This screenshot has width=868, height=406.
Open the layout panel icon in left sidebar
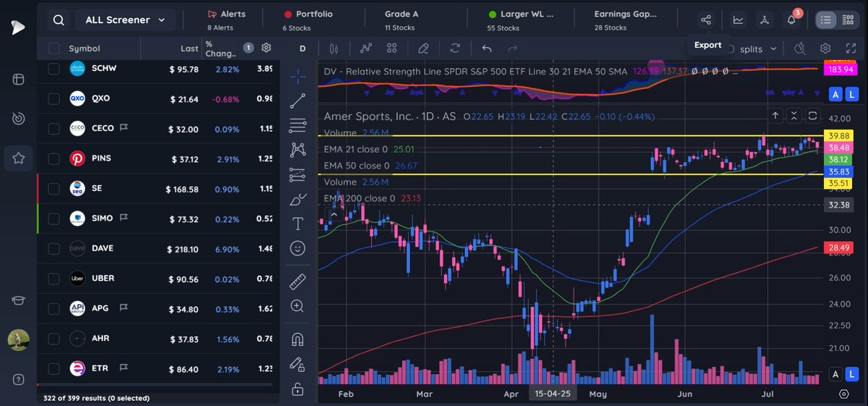pyautogui.click(x=18, y=78)
